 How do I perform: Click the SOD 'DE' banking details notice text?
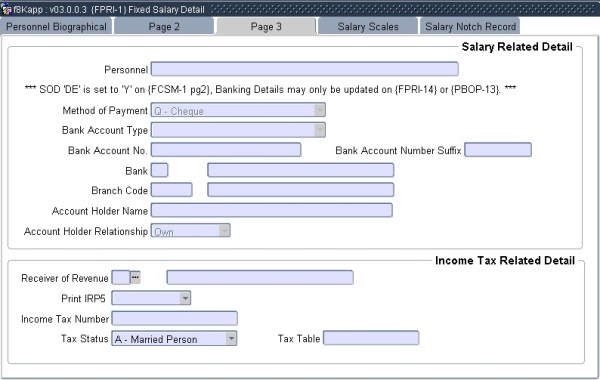pos(270,90)
